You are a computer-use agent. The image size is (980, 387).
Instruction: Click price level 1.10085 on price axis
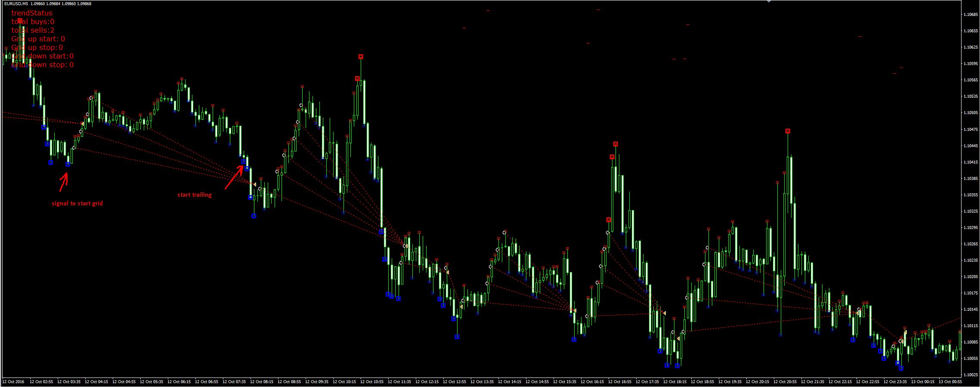coord(970,342)
